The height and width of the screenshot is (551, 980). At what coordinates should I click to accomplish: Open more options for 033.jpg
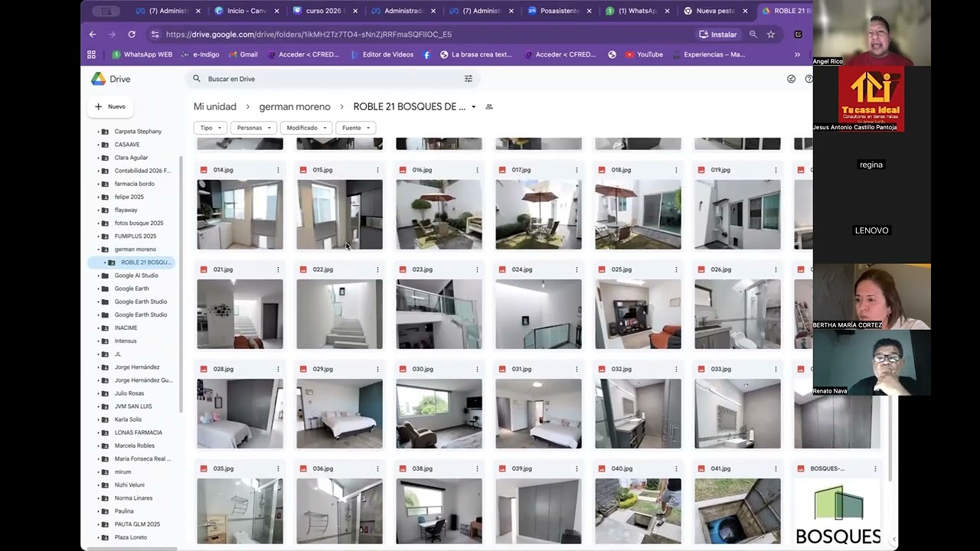[776, 369]
